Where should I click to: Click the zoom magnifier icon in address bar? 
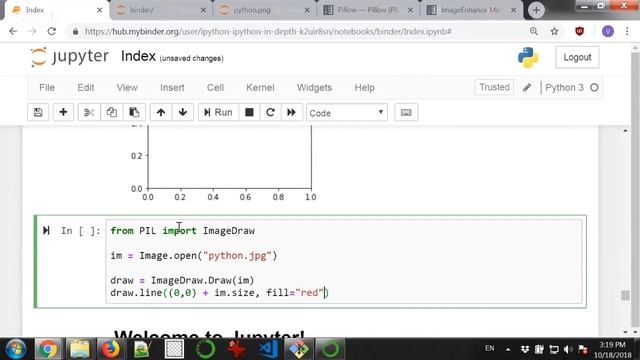(x=533, y=31)
